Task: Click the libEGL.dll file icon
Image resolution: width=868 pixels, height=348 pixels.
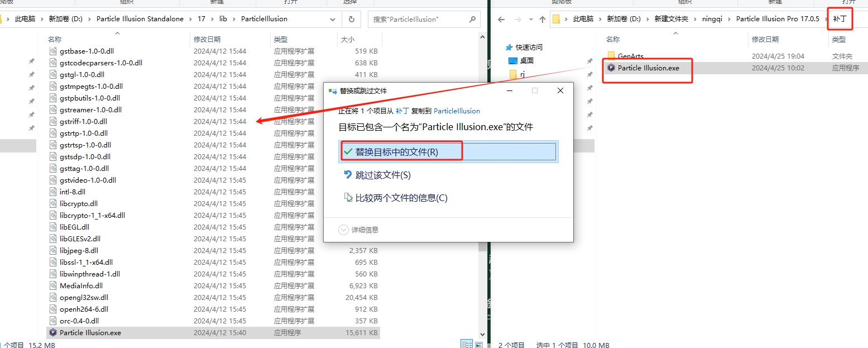Action: pyautogui.click(x=53, y=227)
